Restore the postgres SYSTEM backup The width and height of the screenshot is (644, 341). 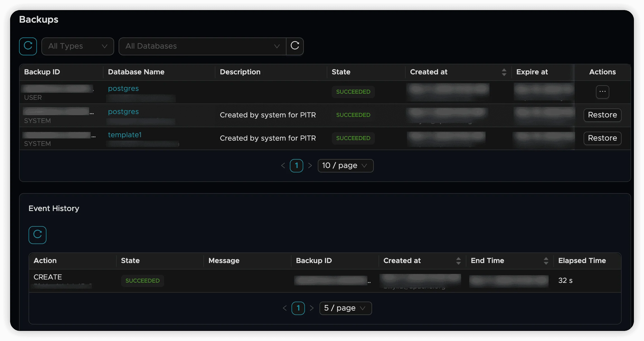coord(602,115)
